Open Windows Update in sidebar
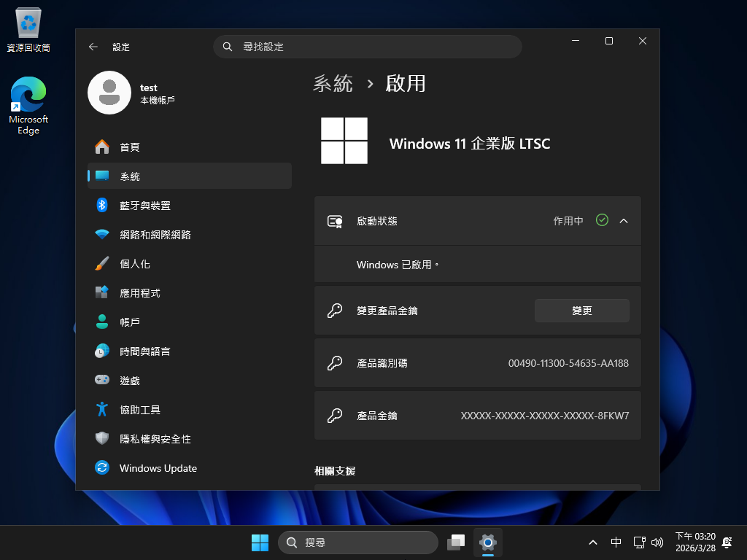Image resolution: width=747 pixels, height=560 pixels. tap(158, 468)
